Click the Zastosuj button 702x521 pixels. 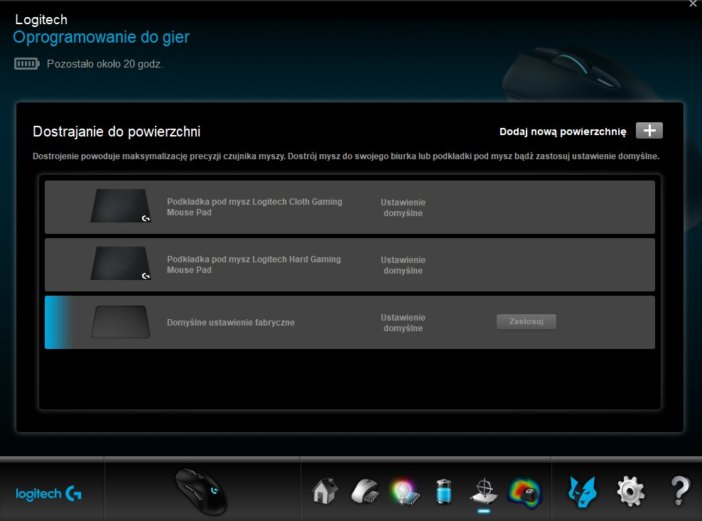pyautogui.click(x=526, y=322)
